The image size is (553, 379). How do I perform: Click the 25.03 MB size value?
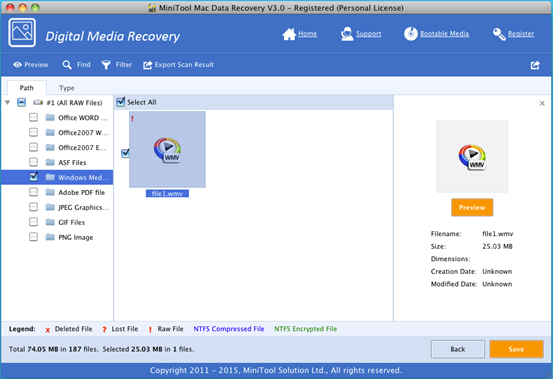point(497,246)
